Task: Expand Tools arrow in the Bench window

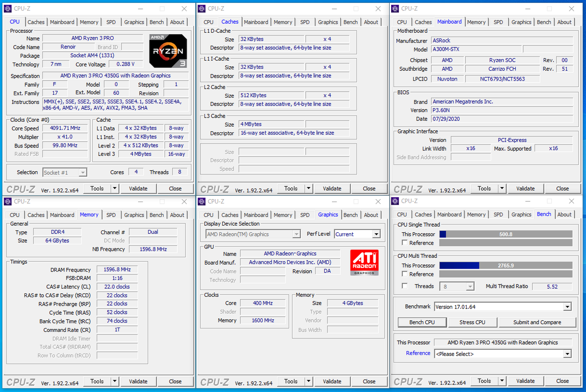Action: (x=502, y=381)
